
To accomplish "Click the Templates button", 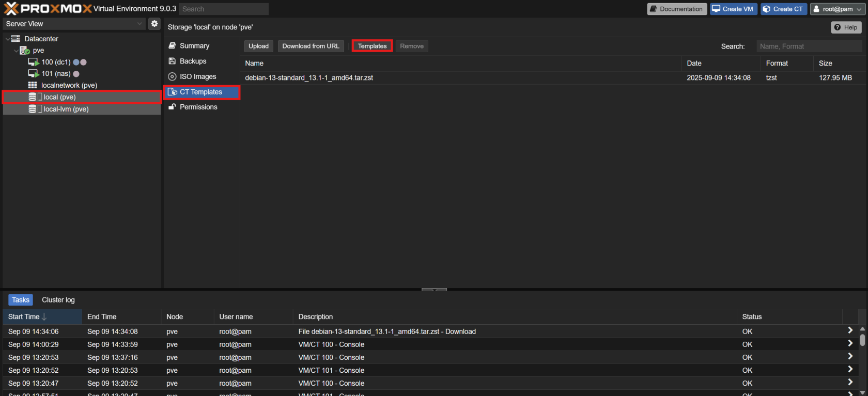I will tap(372, 46).
